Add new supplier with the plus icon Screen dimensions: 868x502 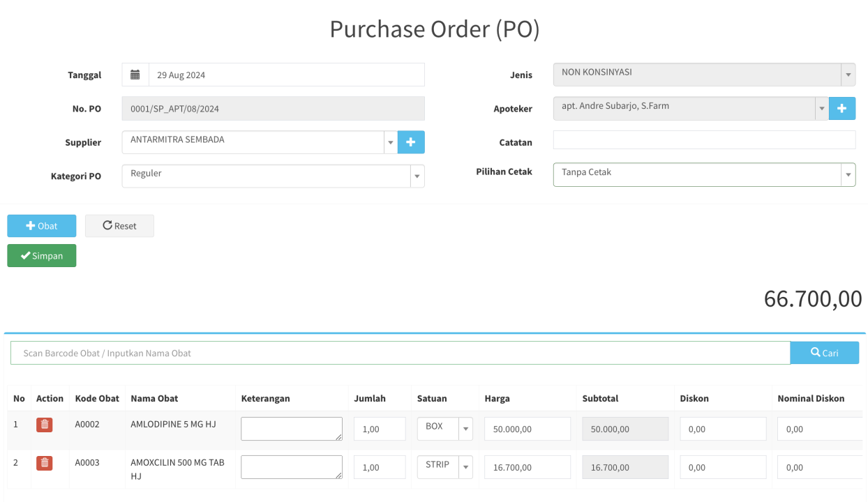pyautogui.click(x=411, y=142)
